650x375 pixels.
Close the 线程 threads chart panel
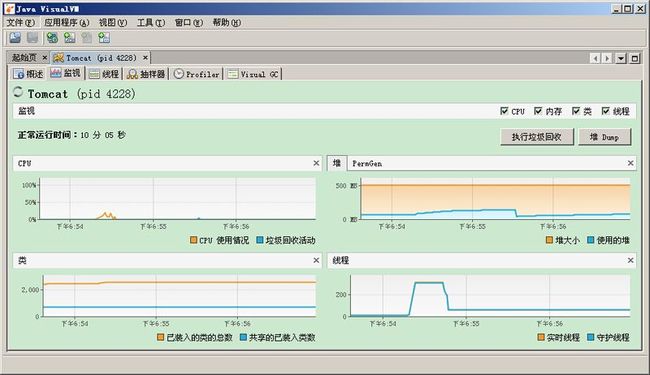click(631, 260)
